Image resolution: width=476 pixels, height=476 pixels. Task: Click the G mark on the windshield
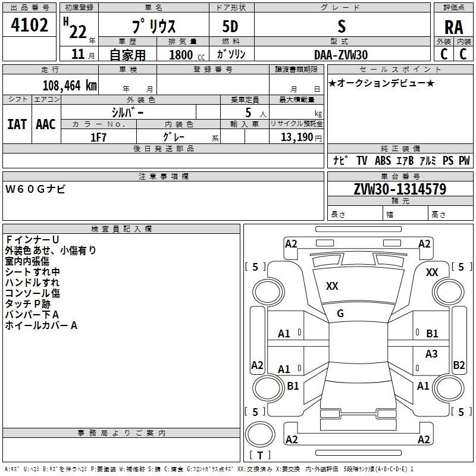click(340, 314)
